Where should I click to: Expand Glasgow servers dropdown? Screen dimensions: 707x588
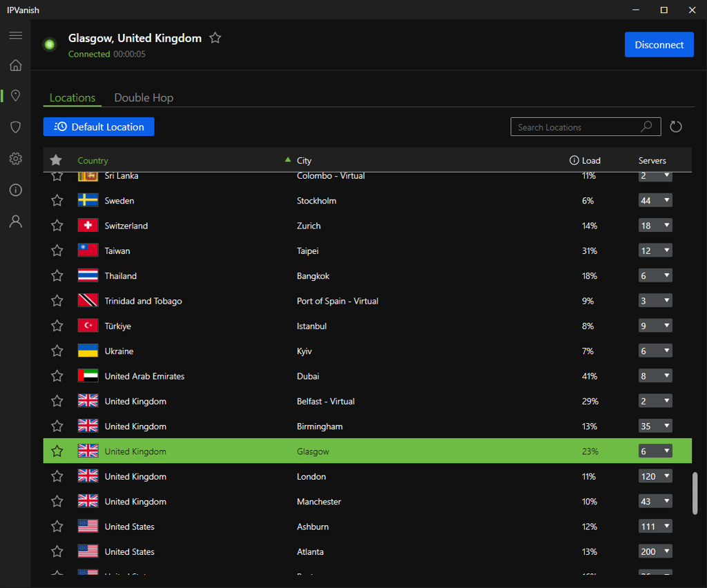[x=655, y=451]
